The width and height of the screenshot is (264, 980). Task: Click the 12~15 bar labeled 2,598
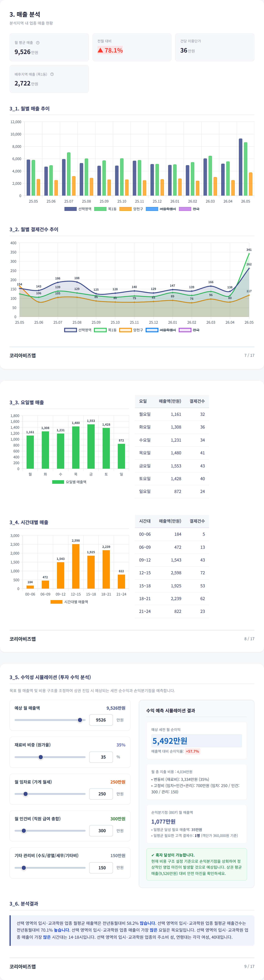[x=76, y=566]
